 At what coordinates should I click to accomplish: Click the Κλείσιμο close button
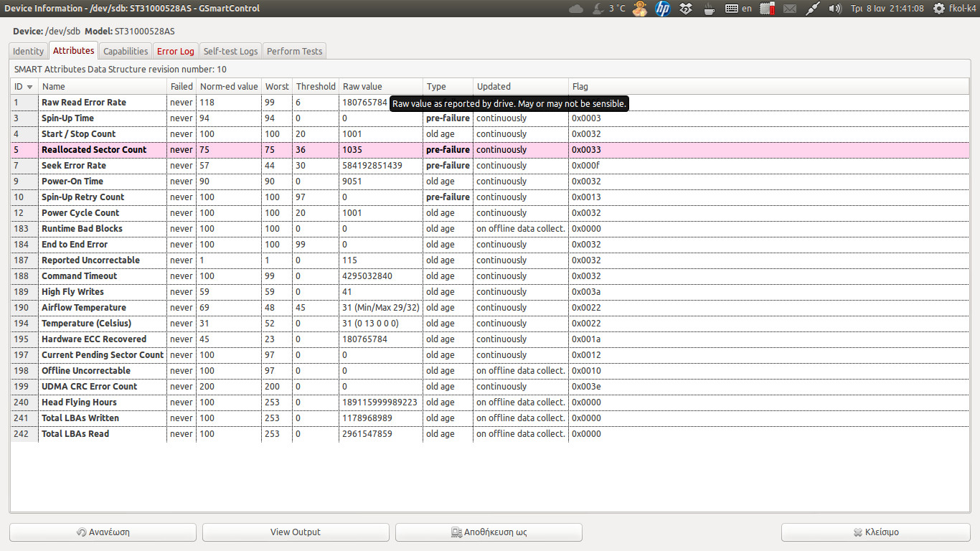(876, 532)
